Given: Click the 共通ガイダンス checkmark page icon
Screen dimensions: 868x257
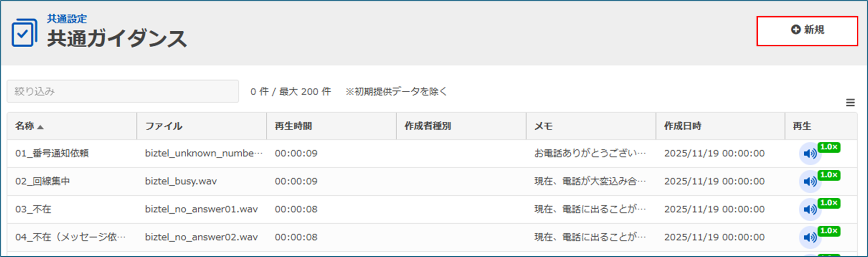Looking at the screenshot, I should (x=24, y=33).
